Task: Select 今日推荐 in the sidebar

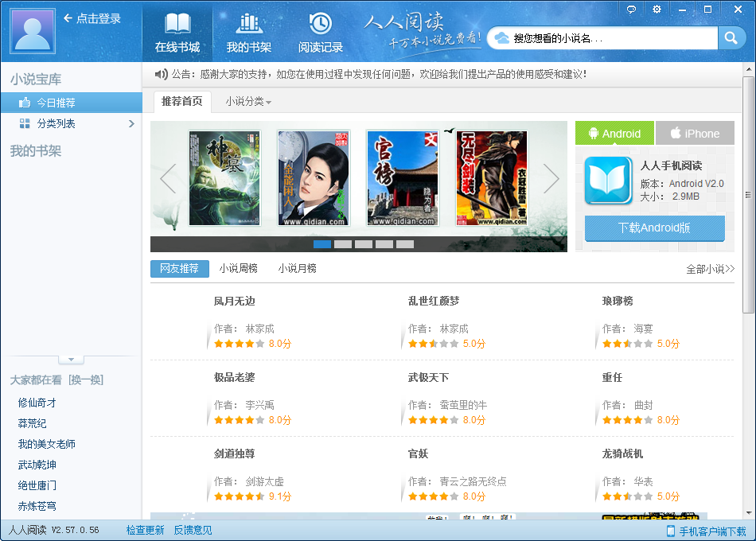Action: tap(72, 103)
